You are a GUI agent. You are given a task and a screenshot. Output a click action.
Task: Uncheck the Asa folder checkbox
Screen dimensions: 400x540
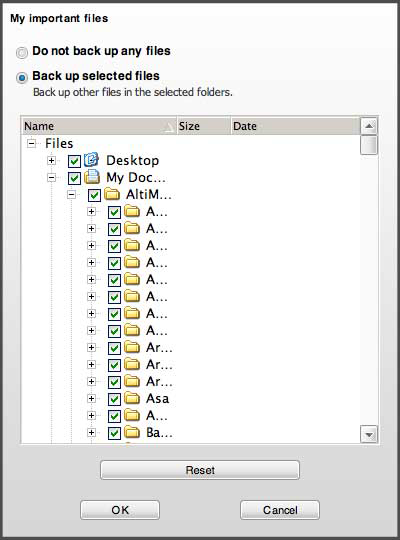114,399
